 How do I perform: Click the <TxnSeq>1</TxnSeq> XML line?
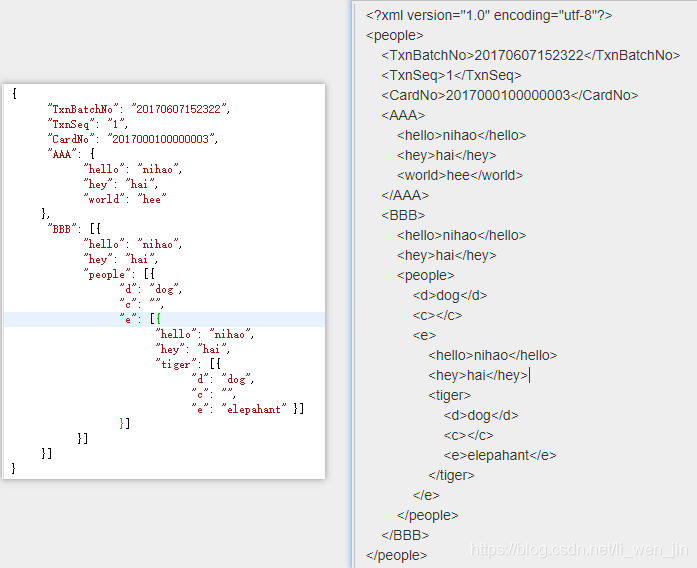(451, 75)
